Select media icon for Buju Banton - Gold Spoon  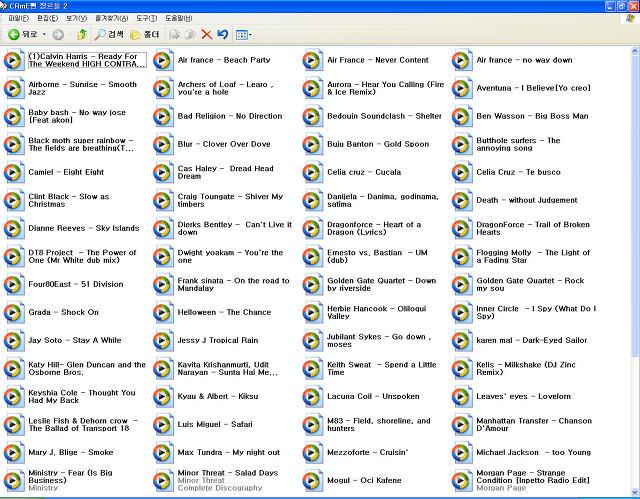(312, 144)
